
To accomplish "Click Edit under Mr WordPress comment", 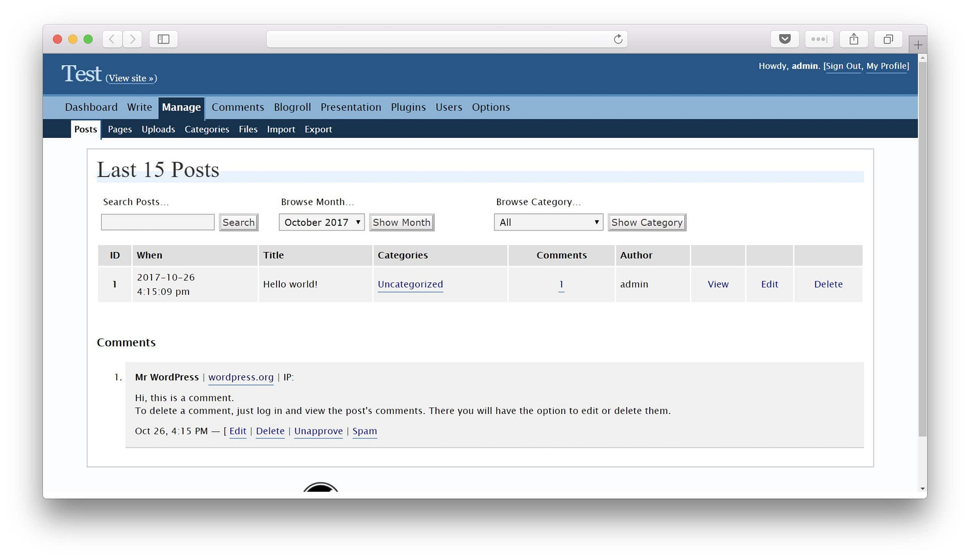I will point(238,431).
